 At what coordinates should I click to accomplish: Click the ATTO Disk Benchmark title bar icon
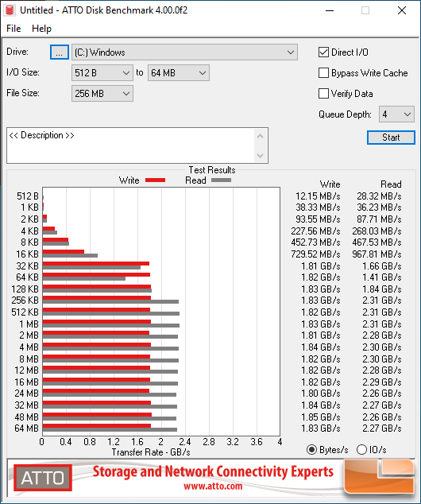coord(10,10)
